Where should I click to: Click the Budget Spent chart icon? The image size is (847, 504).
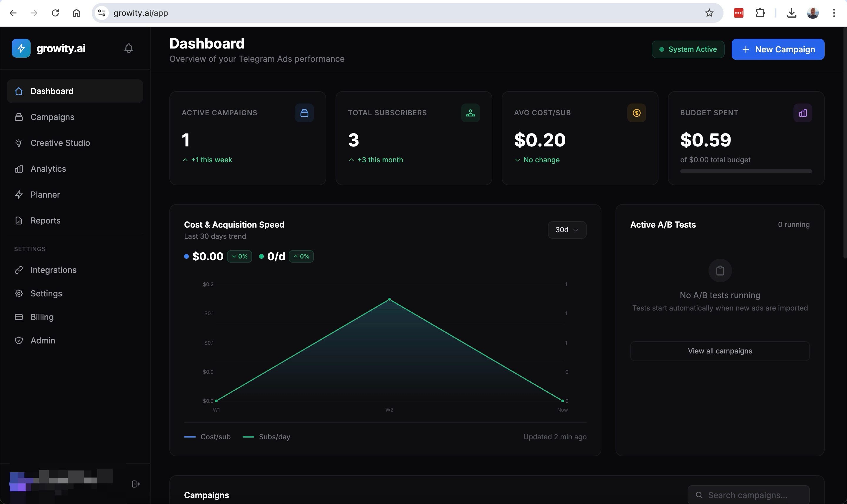tap(802, 113)
